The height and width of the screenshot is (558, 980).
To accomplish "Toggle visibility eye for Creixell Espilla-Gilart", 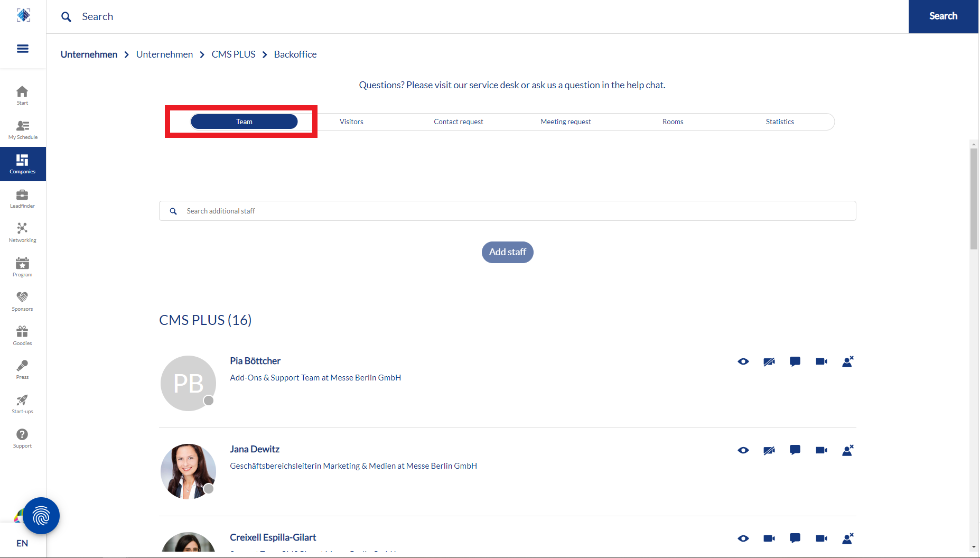I will [743, 538].
